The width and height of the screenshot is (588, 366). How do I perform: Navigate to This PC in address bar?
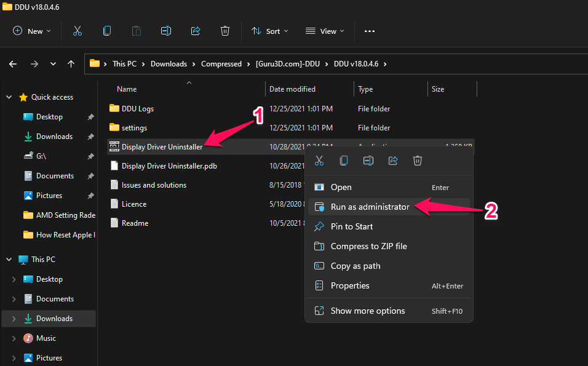(x=124, y=64)
